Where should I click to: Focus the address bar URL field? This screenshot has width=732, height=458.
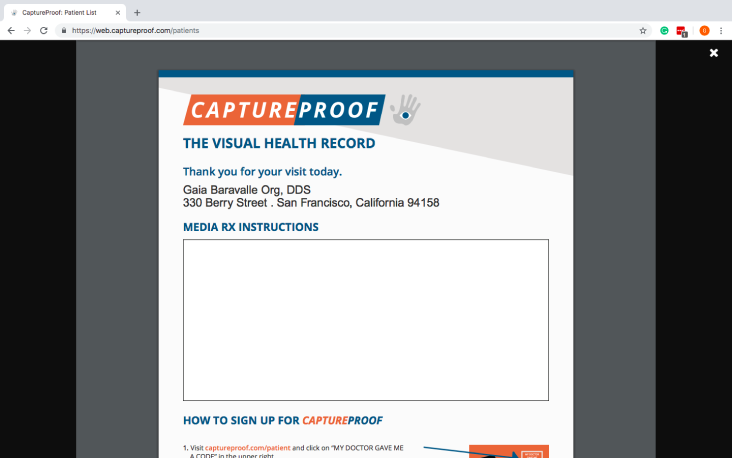pyautogui.click(x=352, y=30)
